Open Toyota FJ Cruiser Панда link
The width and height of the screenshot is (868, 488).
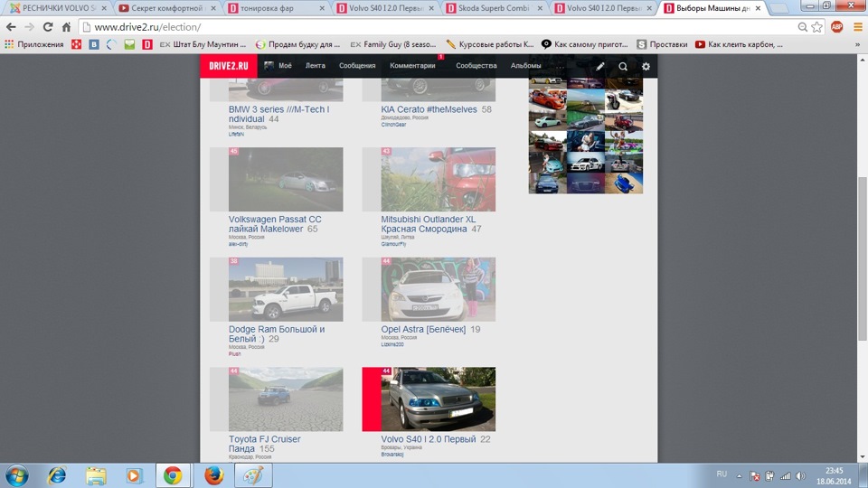[x=265, y=444]
